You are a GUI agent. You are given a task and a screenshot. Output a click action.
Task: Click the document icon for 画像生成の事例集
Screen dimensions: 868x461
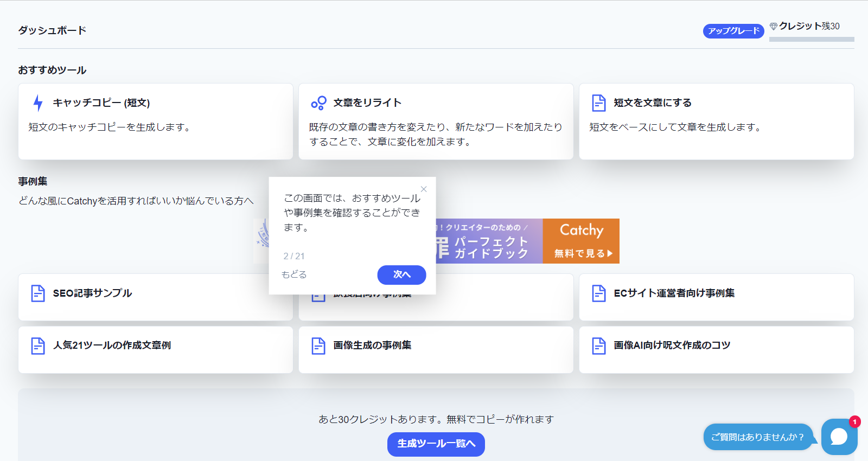click(318, 345)
